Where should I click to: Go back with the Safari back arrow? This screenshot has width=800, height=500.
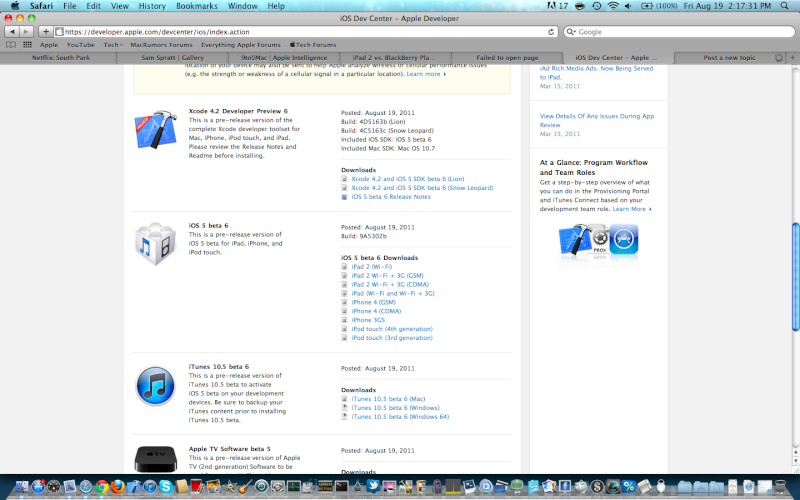(12, 32)
